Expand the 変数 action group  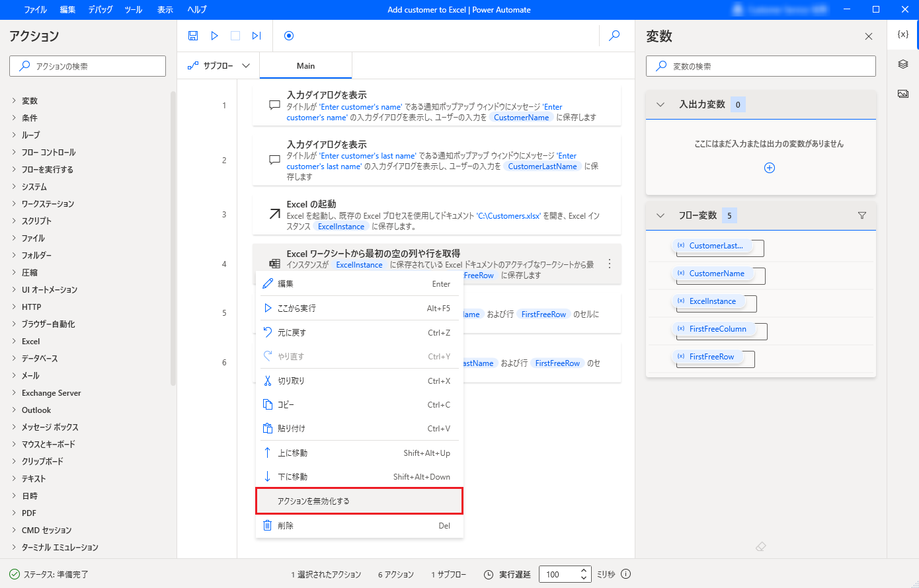point(14,100)
